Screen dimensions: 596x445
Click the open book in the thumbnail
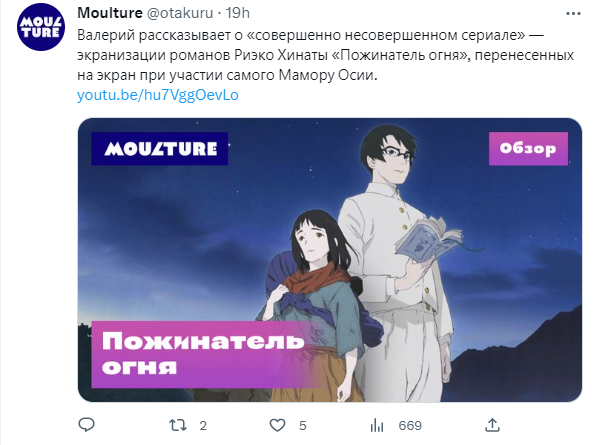point(429,238)
